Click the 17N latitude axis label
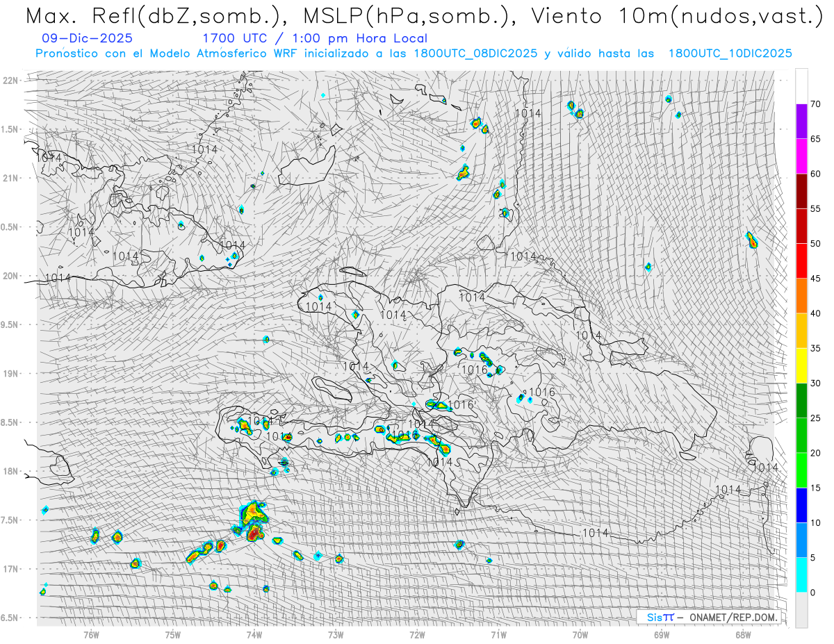This screenshot has width=834, height=644. tap(11, 569)
